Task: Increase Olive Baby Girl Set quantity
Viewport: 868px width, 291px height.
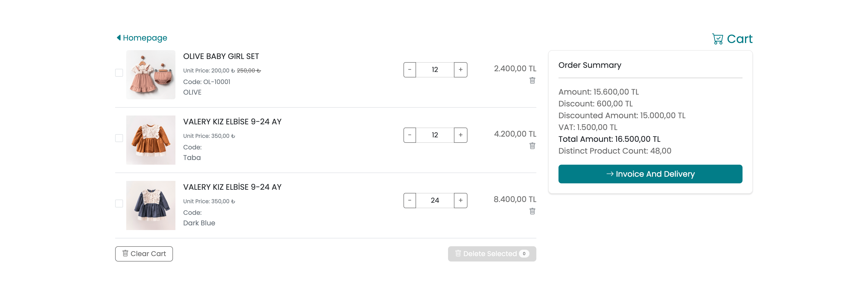Action: pos(460,70)
